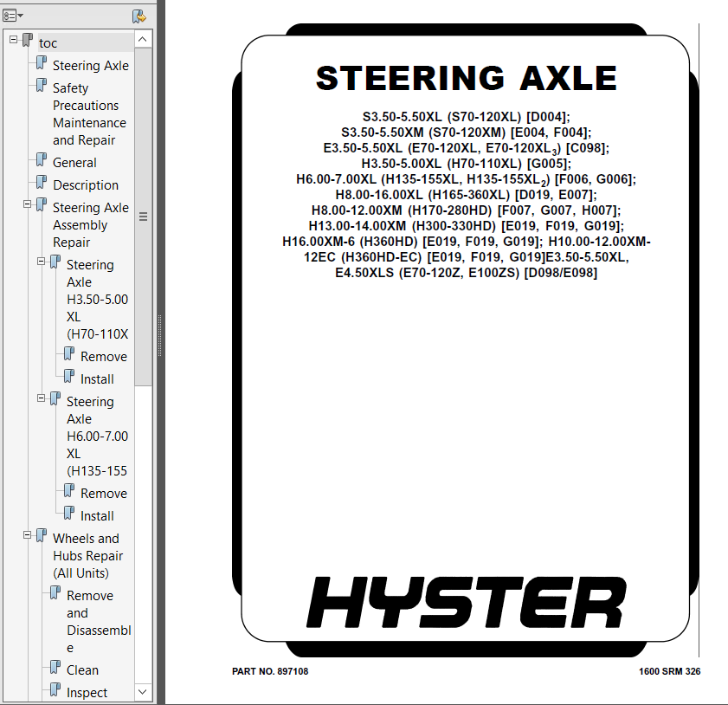Click bookmark icon beside Steering Axle Assembly Repair
728x705 pixels.
(x=42, y=204)
